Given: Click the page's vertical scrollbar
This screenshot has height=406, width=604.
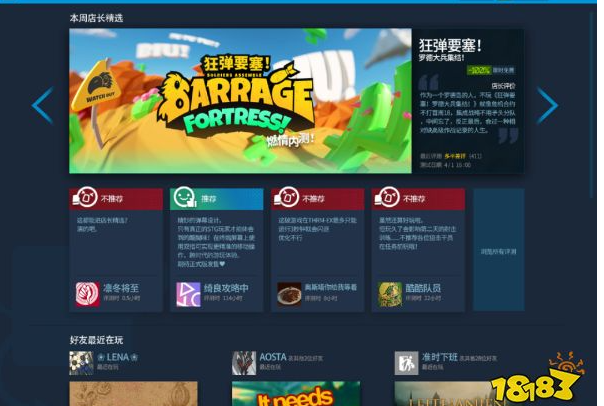Looking at the screenshot, I should click(592, 105).
